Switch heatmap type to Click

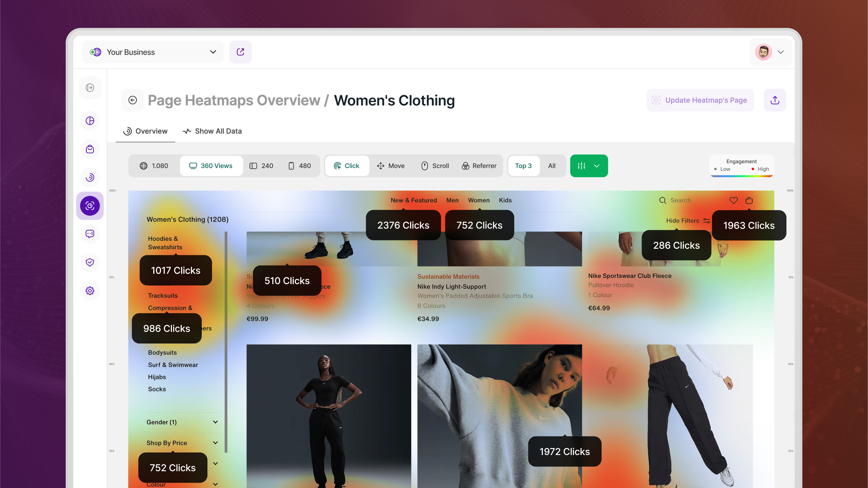[x=347, y=166]
